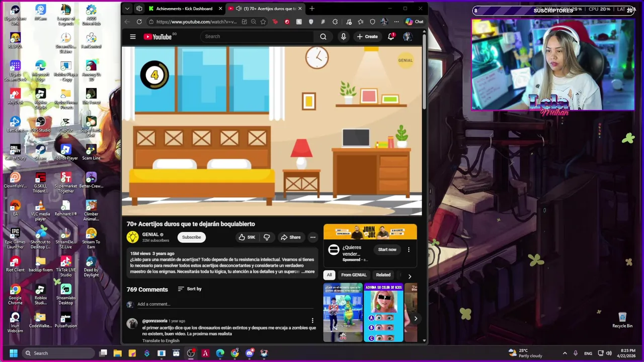Select the Steam desktop shortcut
644x362 pixels.
click(41, 152)
